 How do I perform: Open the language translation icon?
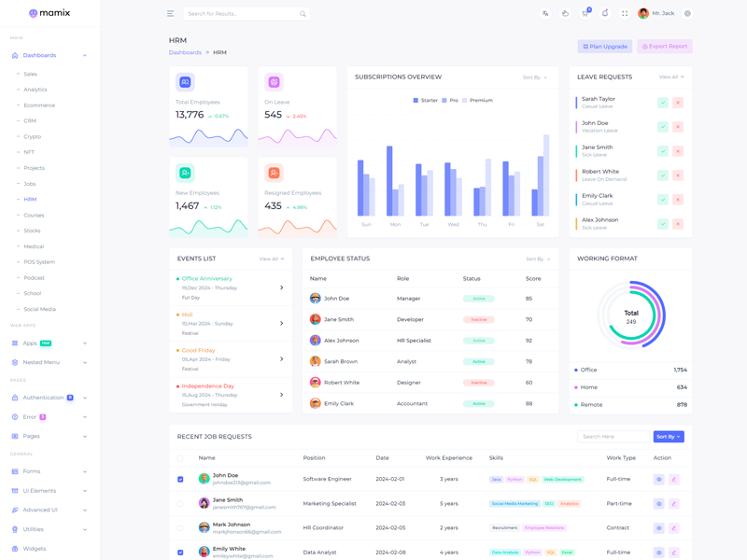[x=545, y=14]
